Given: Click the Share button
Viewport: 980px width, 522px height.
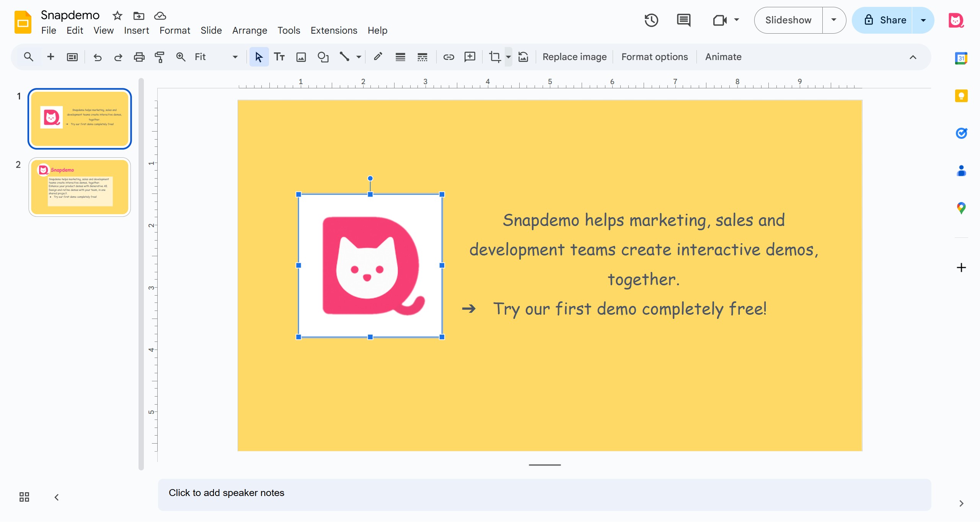Looking at the screenshot, I should [x=883, y=20].
